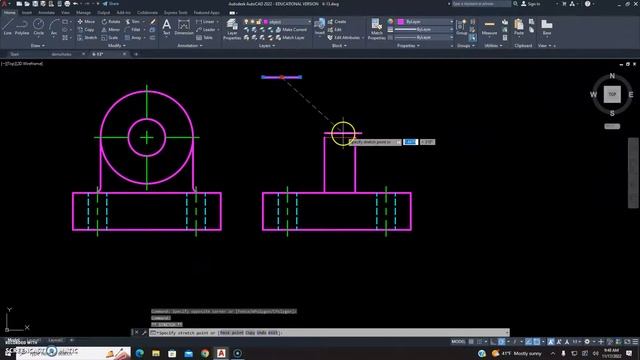
Task: Select the Arc tool
Action: pyautogui.click(x=53, y=27)
